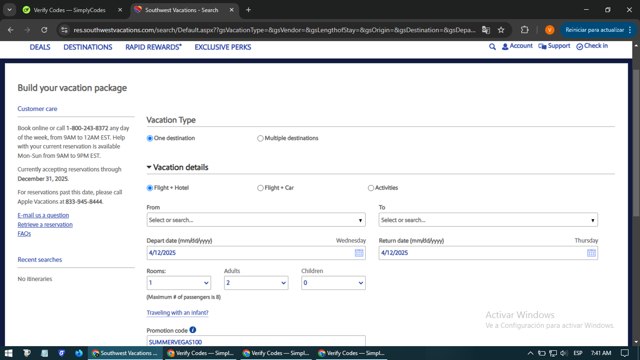
Task: Open the Rooms dropdown
Action: click(x=179, y=283)
